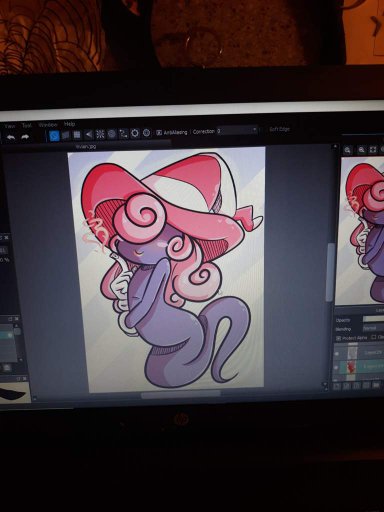Hide the top layer via eye icon
The image size is (384, 512).
point(337,353)
